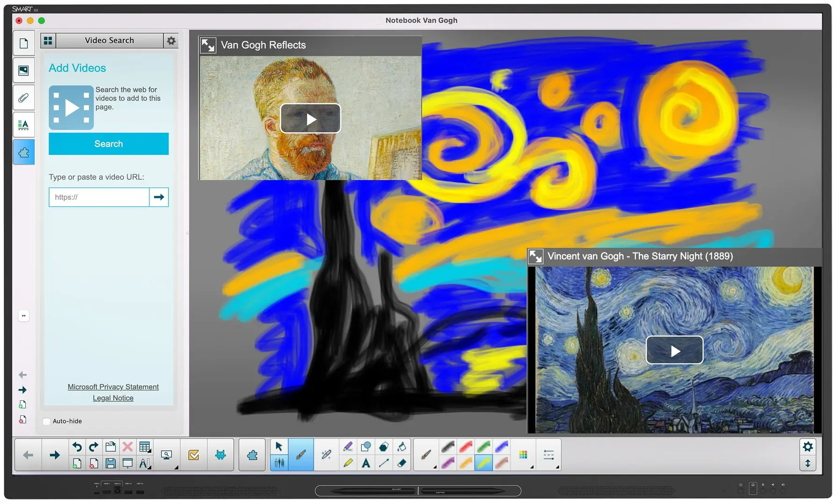The image size is (836, 504).
Task: Save the notebook using the floppy disk icon
Action: point(111,463)
